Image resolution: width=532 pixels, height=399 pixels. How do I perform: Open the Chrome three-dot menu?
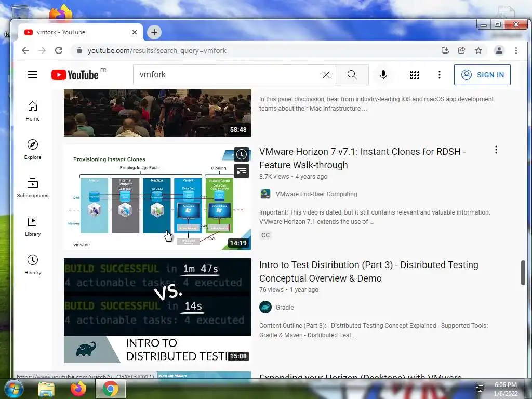(x=516, y=50)
